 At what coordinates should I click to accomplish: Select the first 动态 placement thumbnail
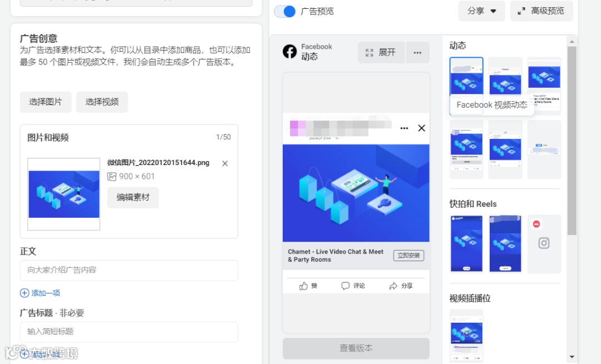point(466,86)
